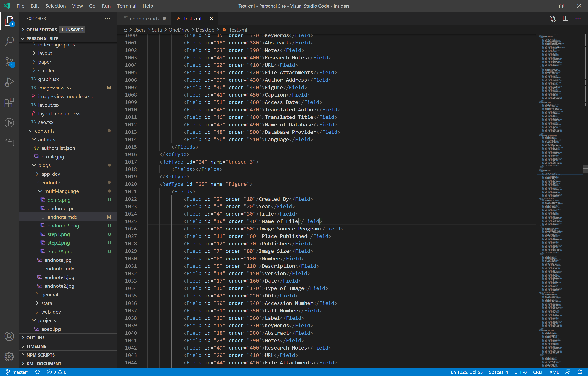Viewport: 588px width, 376px height.
Task: Expand the Open Editors section
Action: [x=68, y=30]
